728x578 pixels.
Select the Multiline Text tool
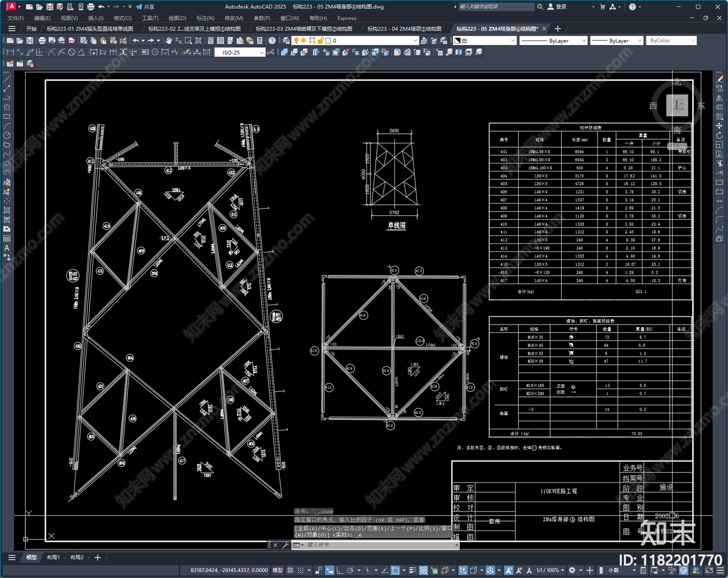[x=7, y=248]
